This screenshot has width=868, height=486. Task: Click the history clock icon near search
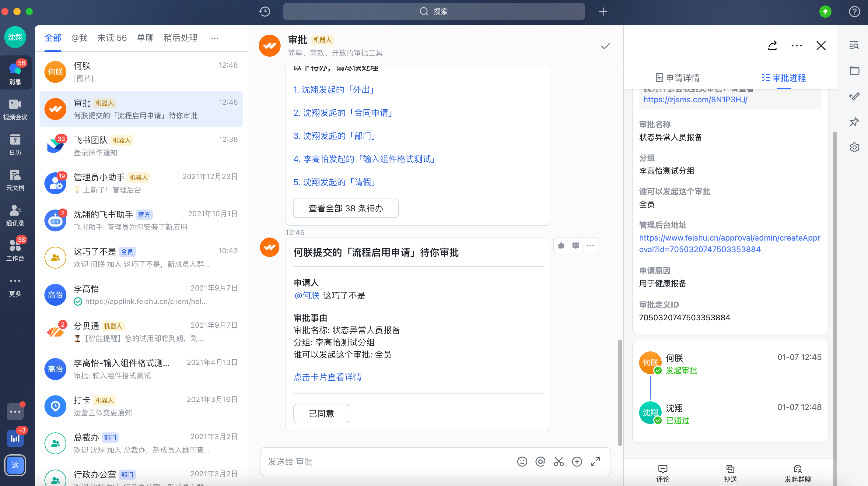[x=264, y=12]
